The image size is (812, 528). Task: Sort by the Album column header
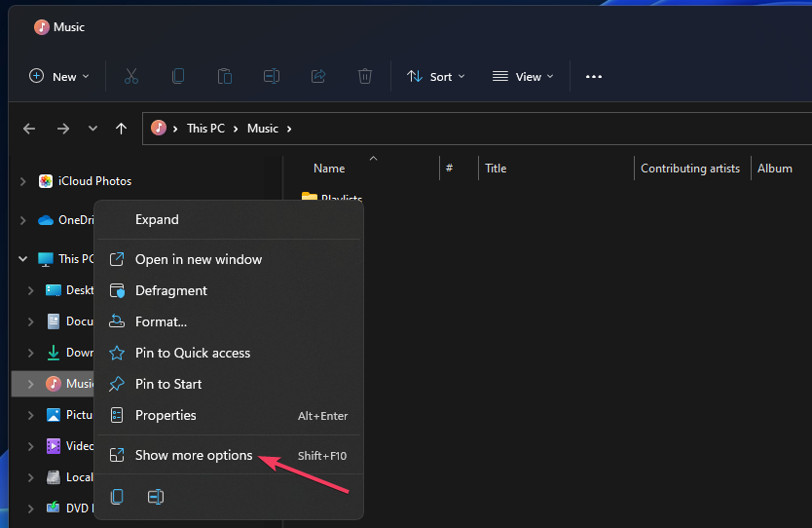pyautogui.click(x=775, y=168)
